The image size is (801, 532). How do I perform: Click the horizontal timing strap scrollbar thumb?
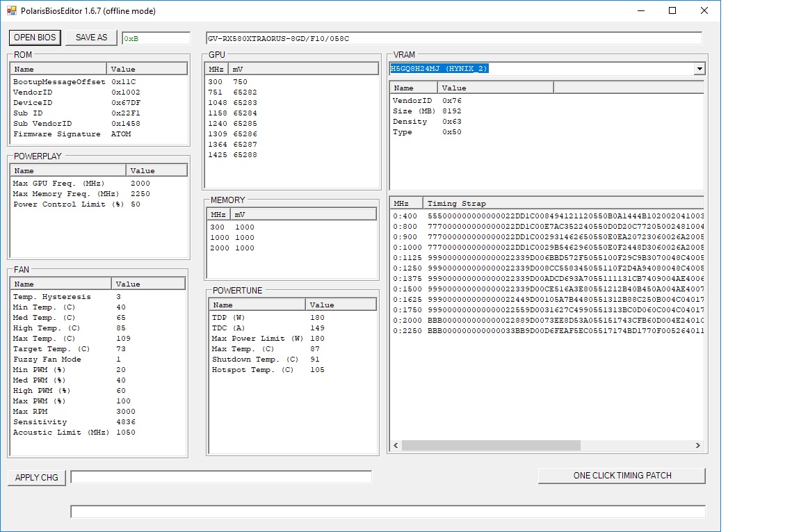(491, 446)
